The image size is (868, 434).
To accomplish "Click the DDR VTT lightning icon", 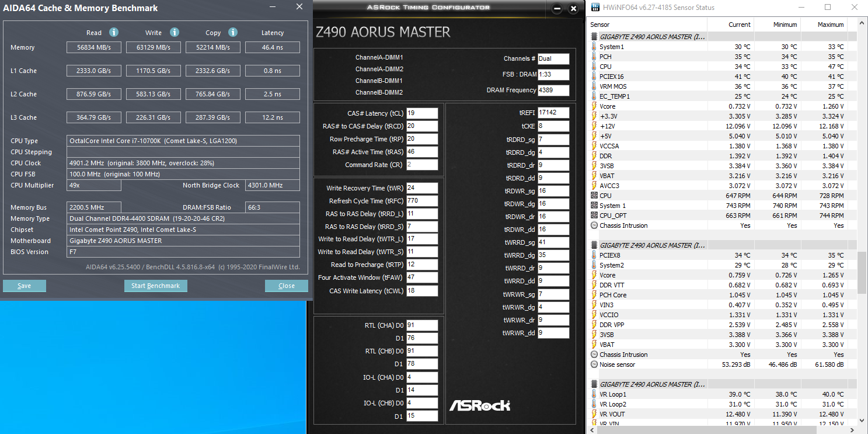I will (594, 285).
